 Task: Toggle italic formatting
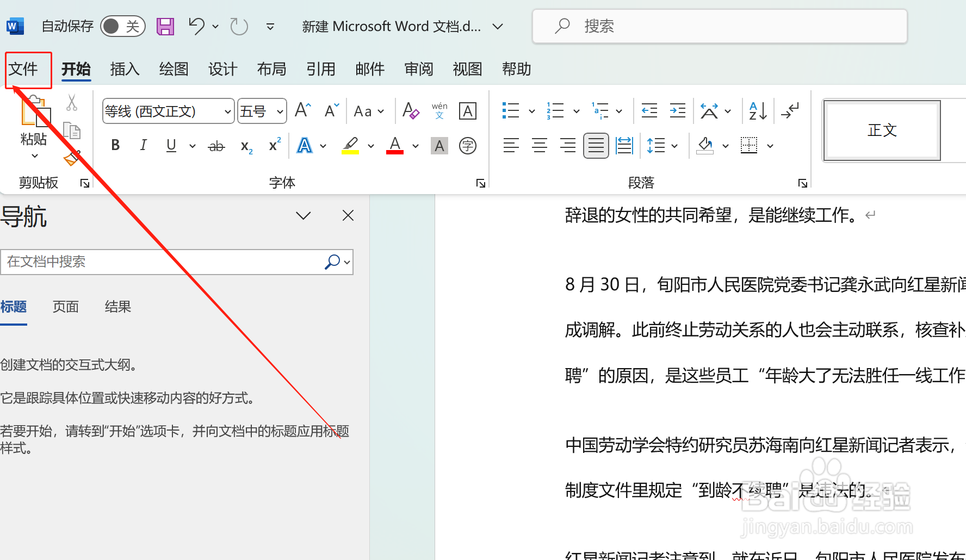click(143, 145)
